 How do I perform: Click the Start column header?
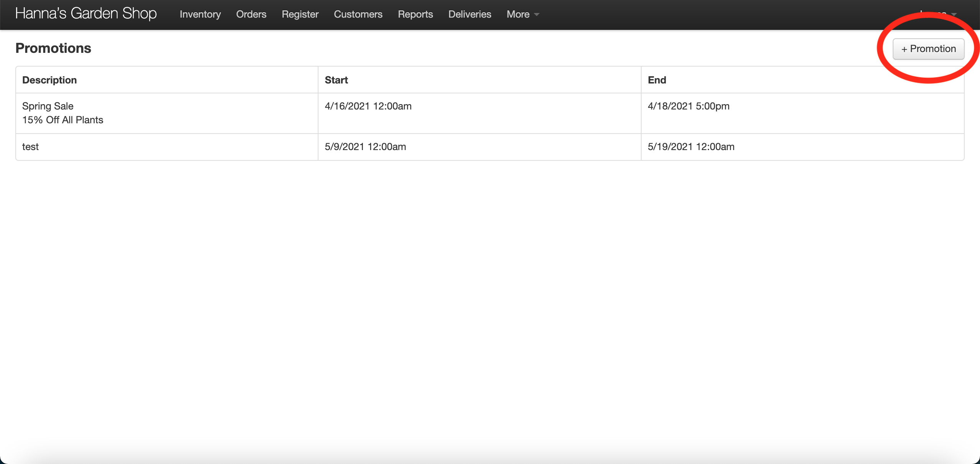(336, 80)
